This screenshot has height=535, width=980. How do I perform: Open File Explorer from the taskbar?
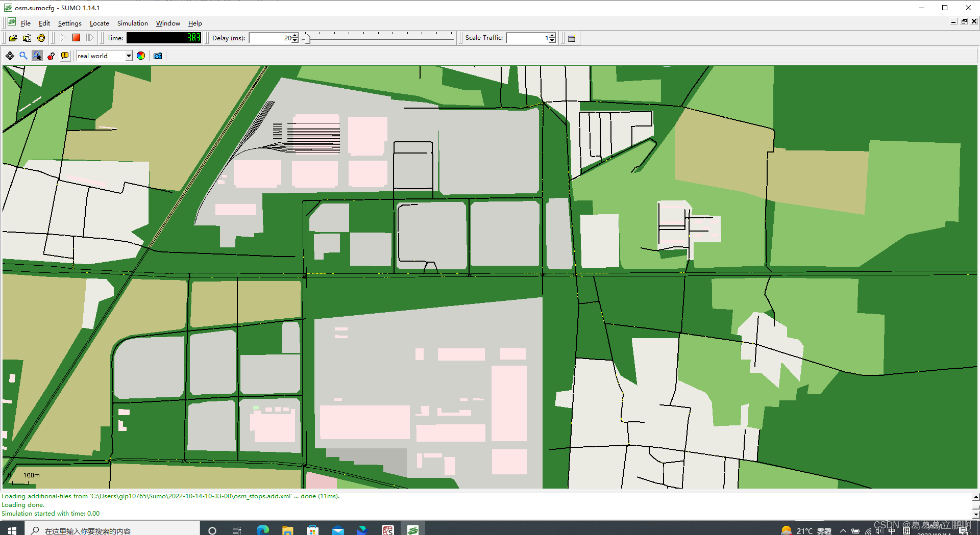click(287, 530)
